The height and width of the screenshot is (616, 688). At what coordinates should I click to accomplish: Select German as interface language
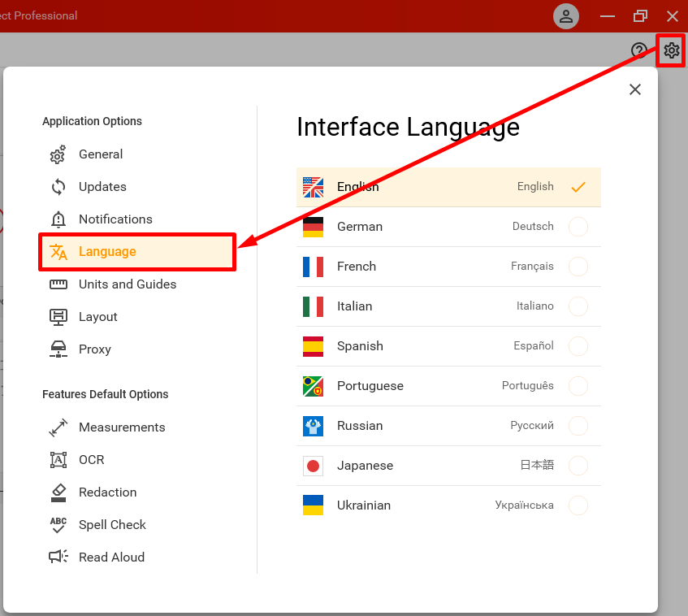pyautogui.click(x=578, y=227)
